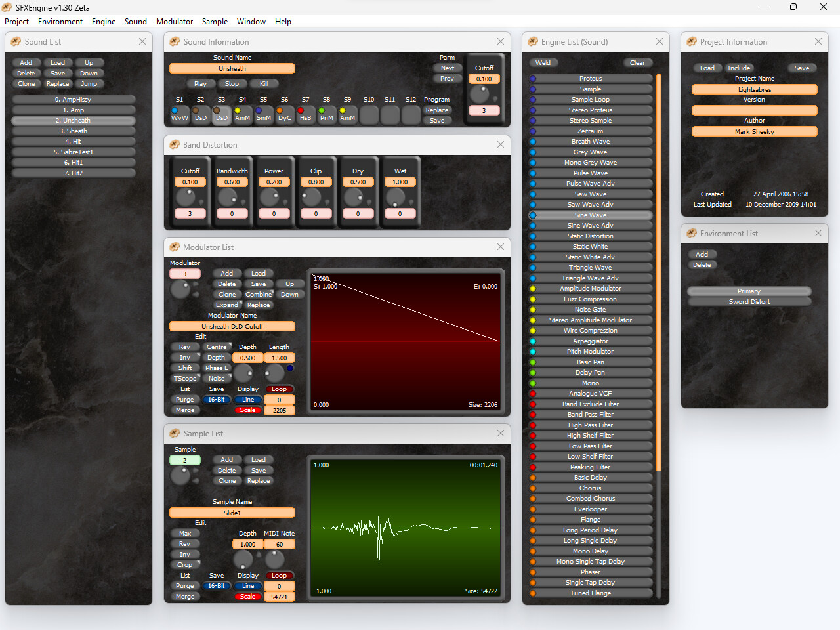Open the Modulator menu

click(x=175, y=21)
